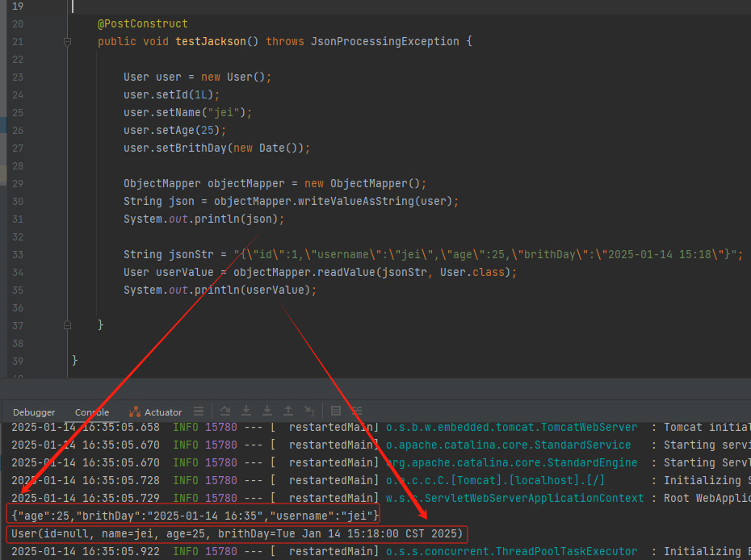Viewport: 751px width, 560px height.
Task: Select the grid icon in the console toolbar
Action: pyautogui.click(x=337, y=411)
